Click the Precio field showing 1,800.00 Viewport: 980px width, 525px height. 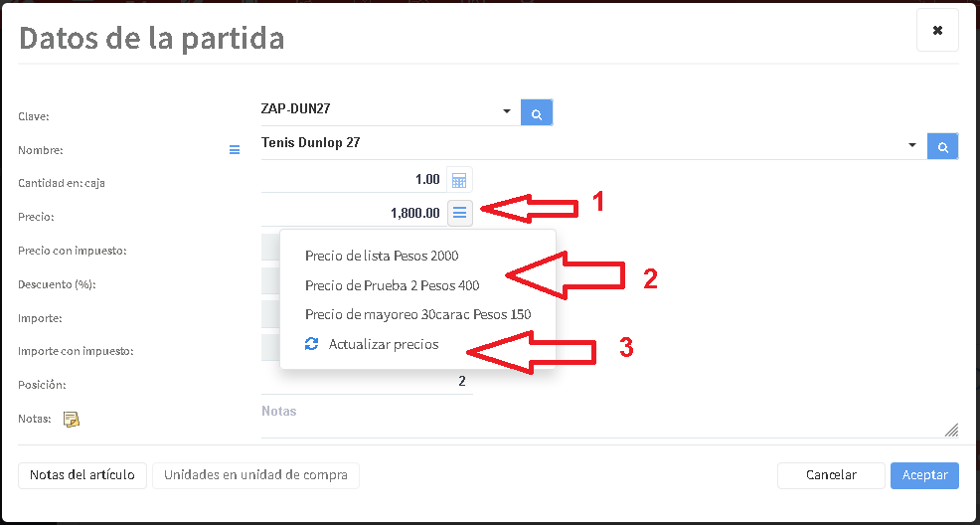353,213
